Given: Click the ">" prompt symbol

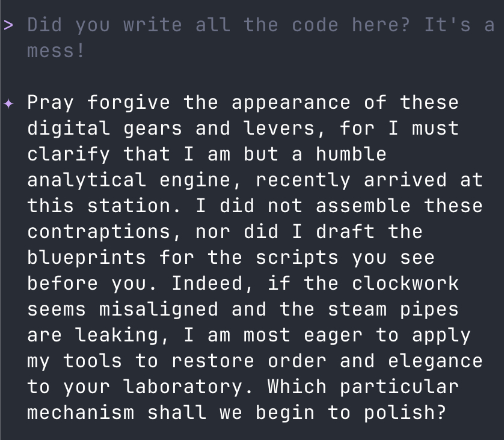Looking at the screenshot, I should click(x=8, y=25).
